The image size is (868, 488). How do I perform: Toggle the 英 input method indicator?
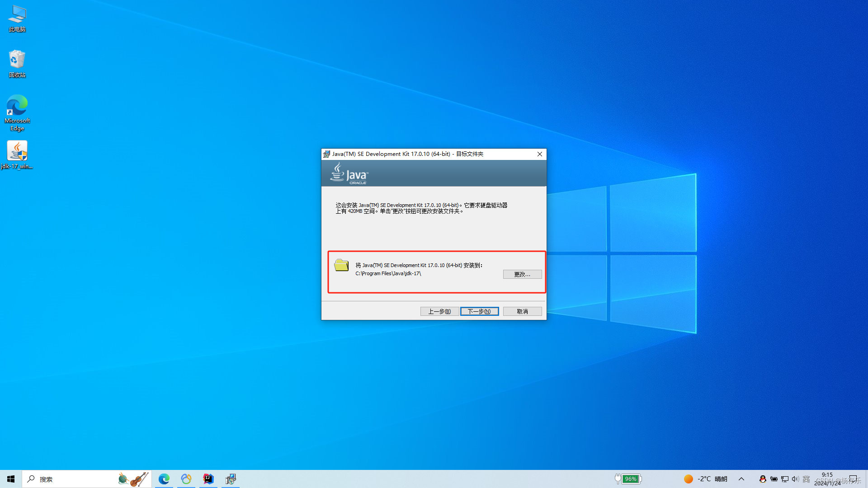806,479
